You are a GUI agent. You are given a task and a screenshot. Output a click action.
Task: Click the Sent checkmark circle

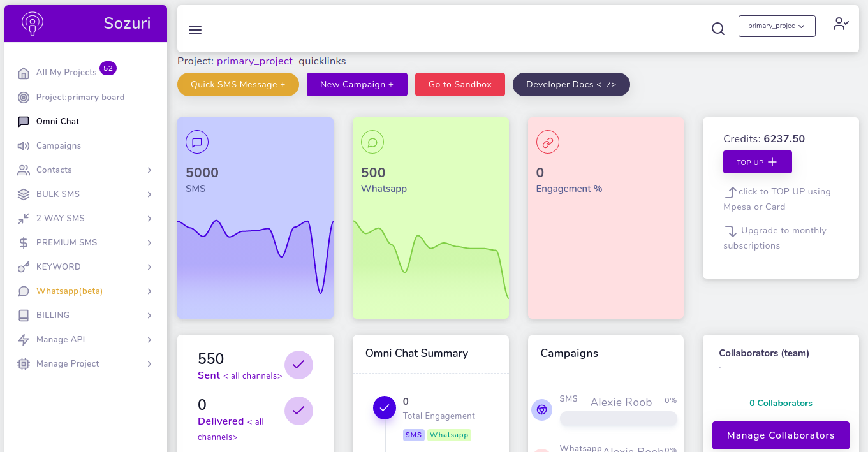pyautogui.click(x=298, y=365)
